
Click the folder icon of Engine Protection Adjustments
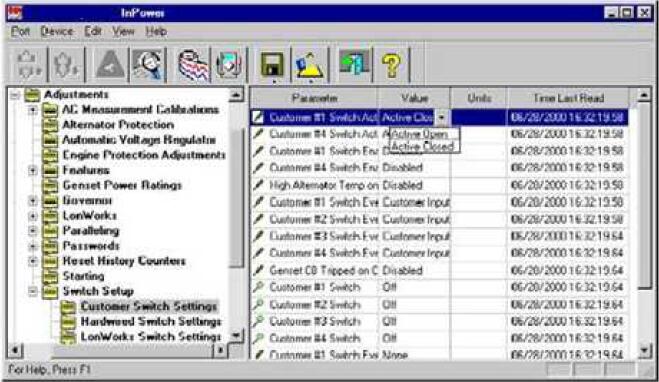coord(50,155)
